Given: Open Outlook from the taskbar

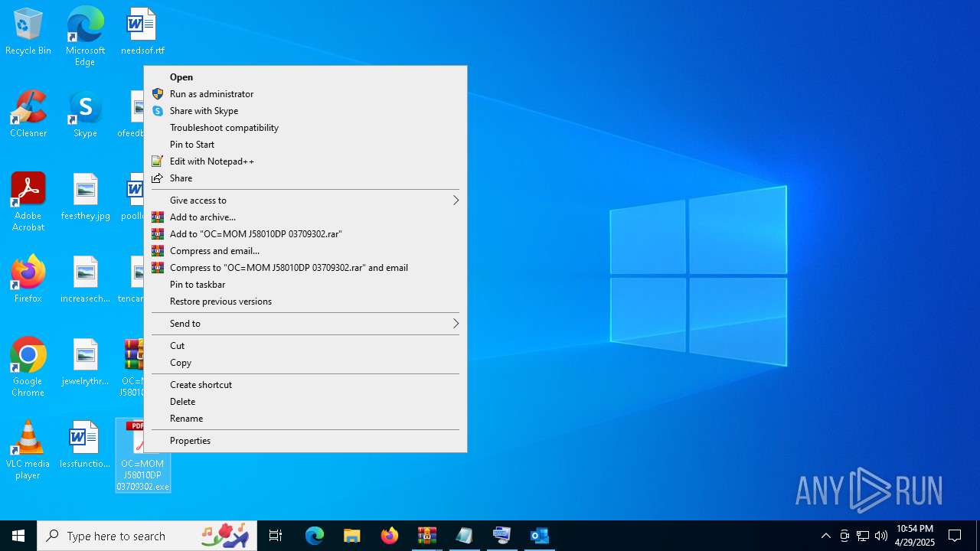Looking at the screenshot, I should [x=540, y=536].
